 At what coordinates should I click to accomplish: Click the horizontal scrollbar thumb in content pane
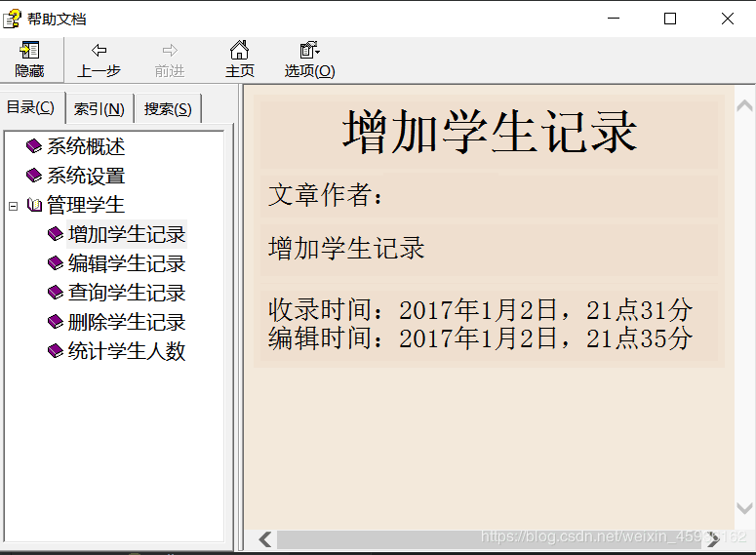[490, 539]
